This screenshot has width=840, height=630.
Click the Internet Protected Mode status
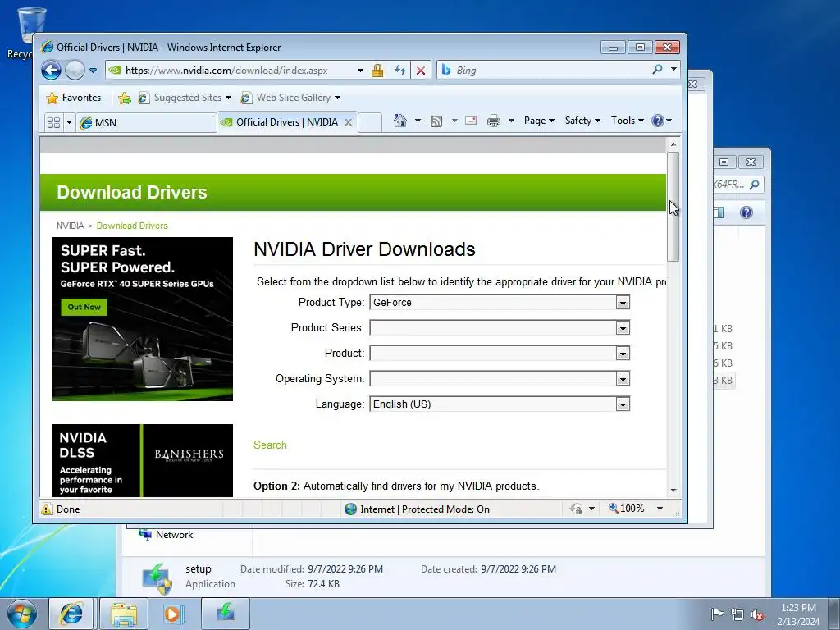[x=417, y=509]
